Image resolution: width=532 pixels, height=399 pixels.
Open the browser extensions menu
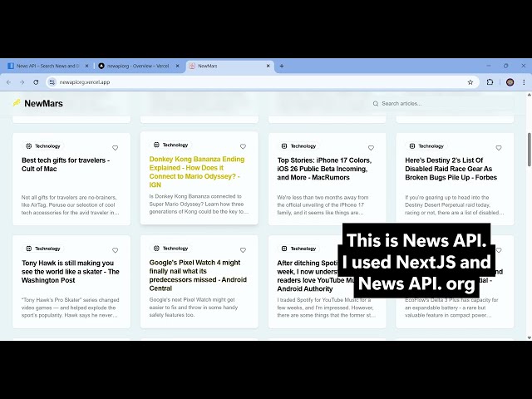(490, 82)
